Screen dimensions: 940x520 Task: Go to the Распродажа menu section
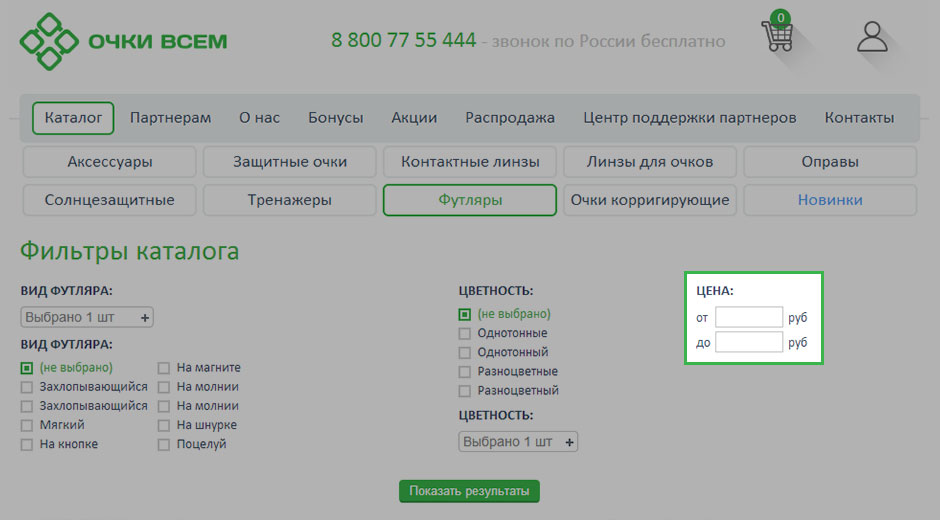[509, 118]
